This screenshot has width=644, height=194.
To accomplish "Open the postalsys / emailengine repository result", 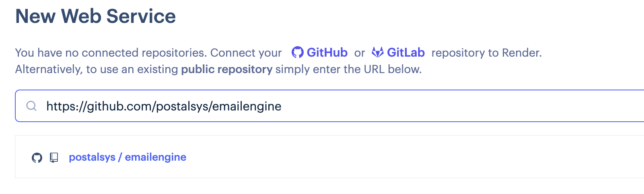I will point(128,157).
